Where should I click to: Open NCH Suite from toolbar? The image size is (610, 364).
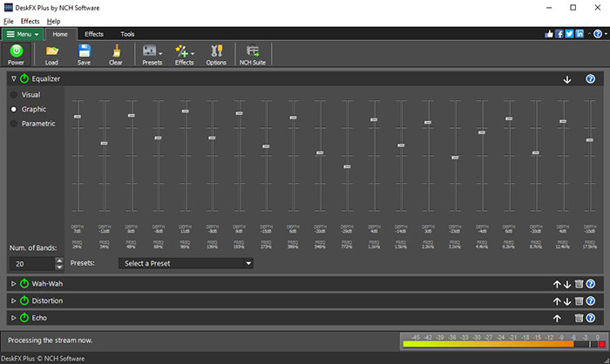click(x=254, y=54)
